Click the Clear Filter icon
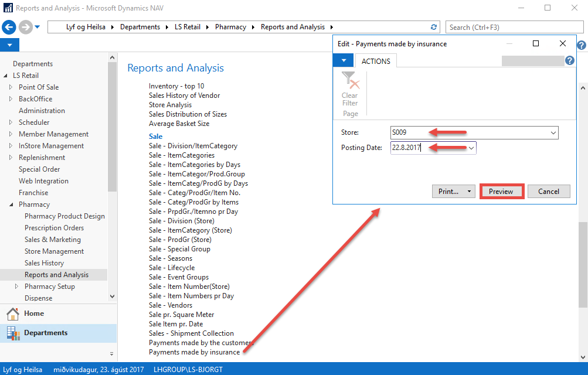This screenshot has height=375, width=588. coord(350,81)
